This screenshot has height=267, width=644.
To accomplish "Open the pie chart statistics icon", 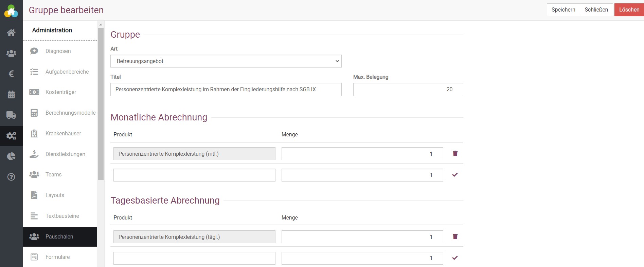I will [x=11, y=156].
